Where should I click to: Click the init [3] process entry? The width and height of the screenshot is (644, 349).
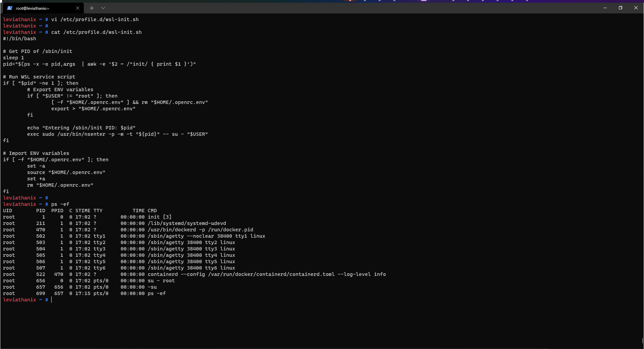[159, 217]
